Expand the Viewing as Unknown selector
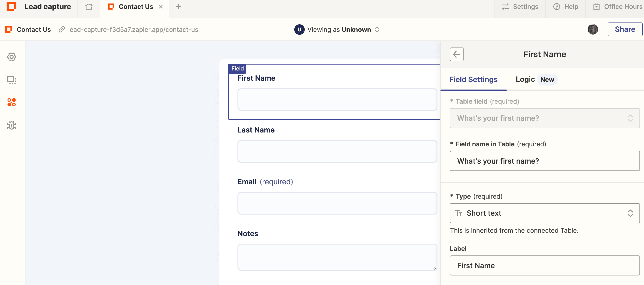 (337, 30)
